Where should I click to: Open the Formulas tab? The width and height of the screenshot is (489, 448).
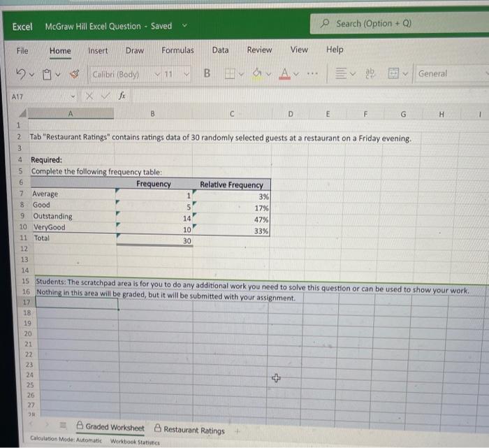(x=177, y=50)
